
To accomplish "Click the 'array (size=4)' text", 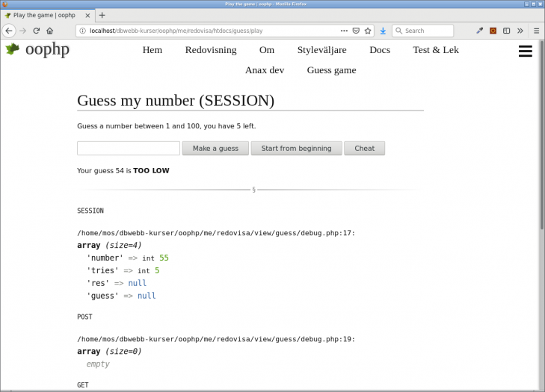I will point(109,245).
